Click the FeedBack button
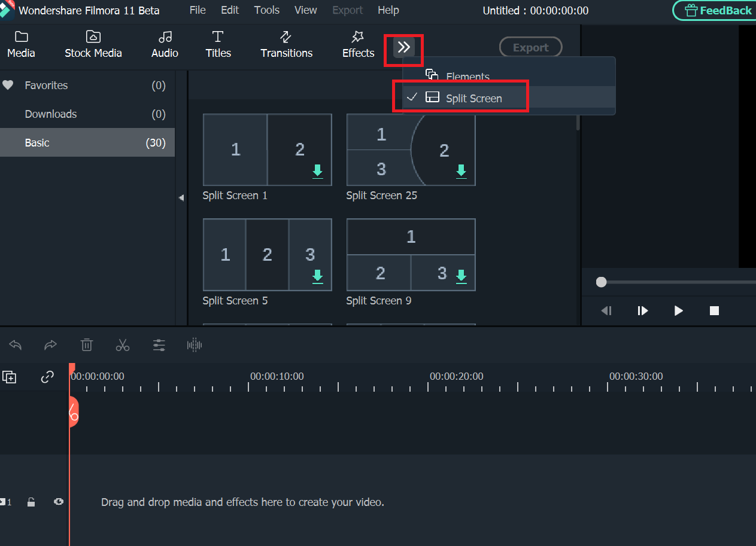The width and height of the screenshot is (756, 546). coord(715,10)
